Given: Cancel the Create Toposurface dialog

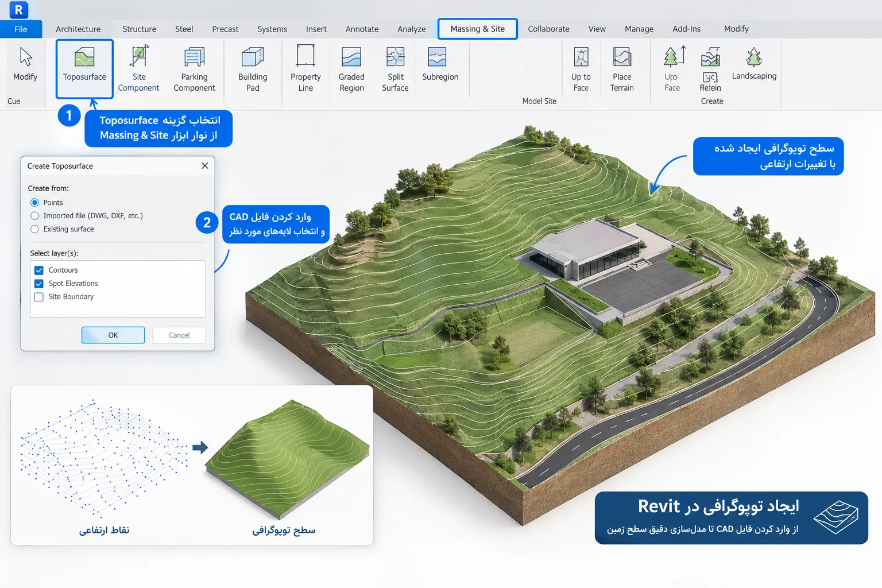Looking at the screenshot, I should pyautogui.click(x=179, y=335).
